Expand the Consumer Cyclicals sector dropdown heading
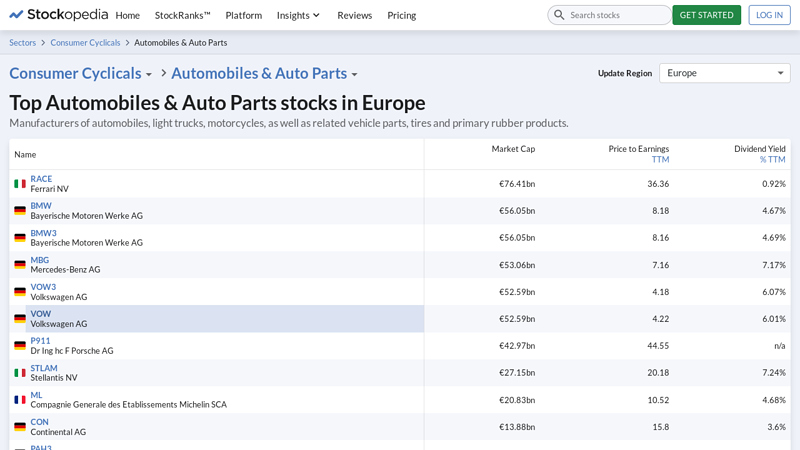 (x=81, y=73)
